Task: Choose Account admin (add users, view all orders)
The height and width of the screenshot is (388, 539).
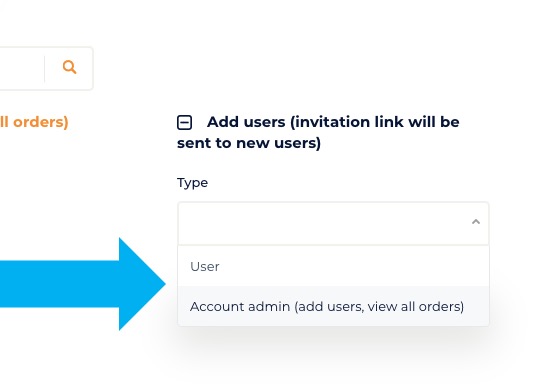Action: click(333, 306)
